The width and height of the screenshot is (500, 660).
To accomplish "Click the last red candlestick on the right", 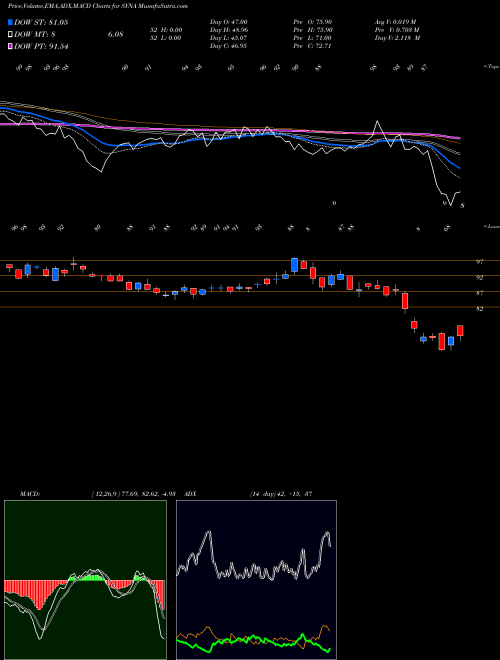I will point(460,331).
